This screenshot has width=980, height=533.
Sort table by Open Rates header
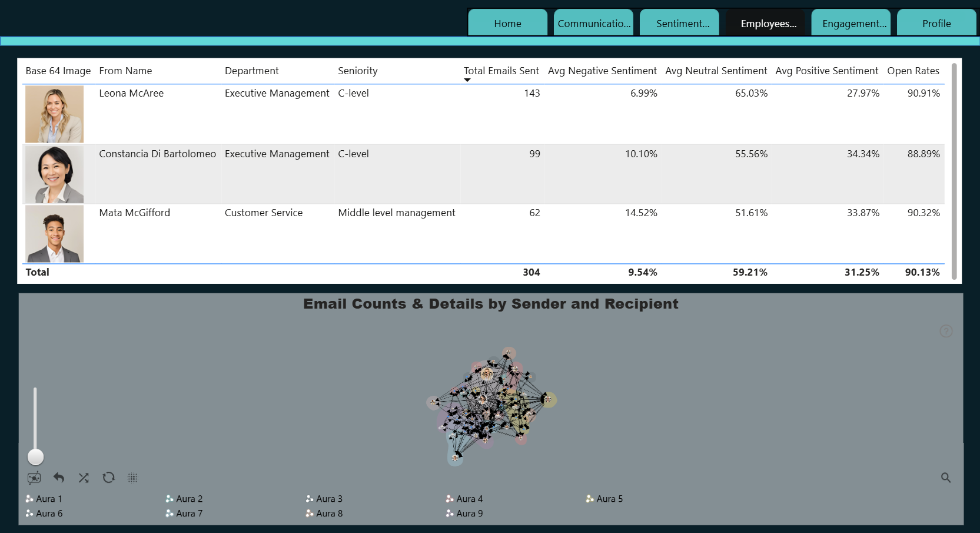[913, 71]
